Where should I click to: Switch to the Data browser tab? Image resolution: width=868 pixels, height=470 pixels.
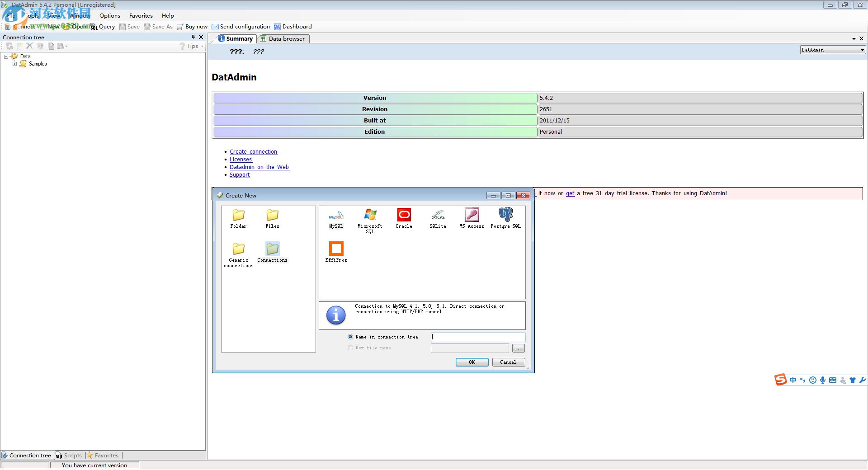tap(283, 39)
